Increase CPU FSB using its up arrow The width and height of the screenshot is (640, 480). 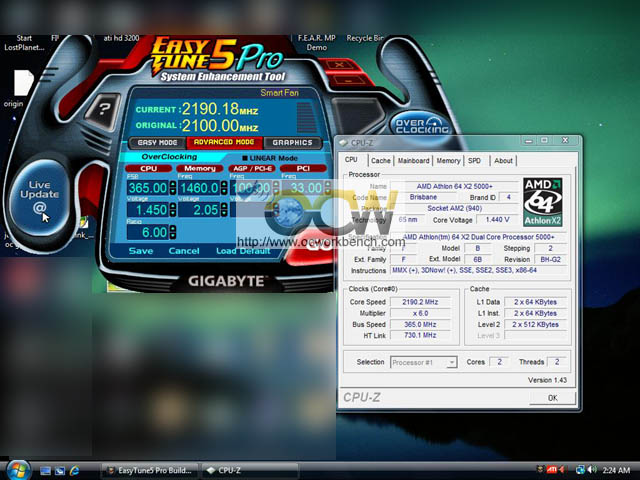pyautogui.click(x=173, y=184)
